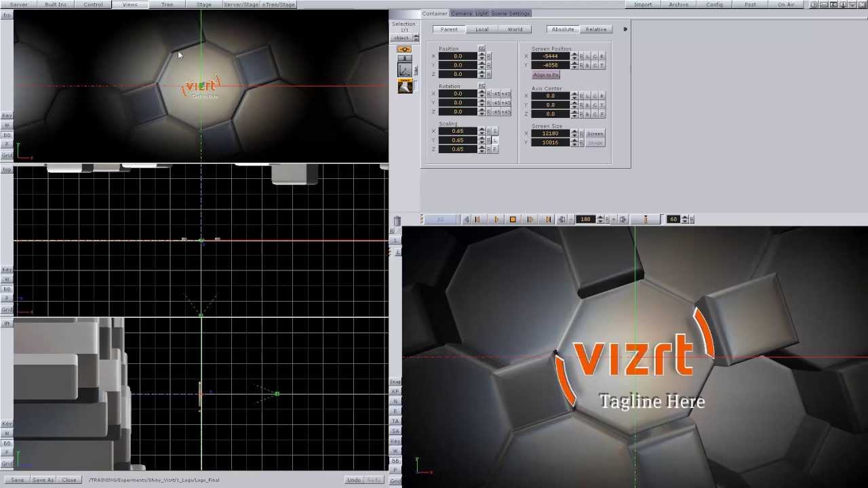Viewport: 868px width, 488px height.
Task: Switch to the Scene Settings tab
Action: click(511, 14)
